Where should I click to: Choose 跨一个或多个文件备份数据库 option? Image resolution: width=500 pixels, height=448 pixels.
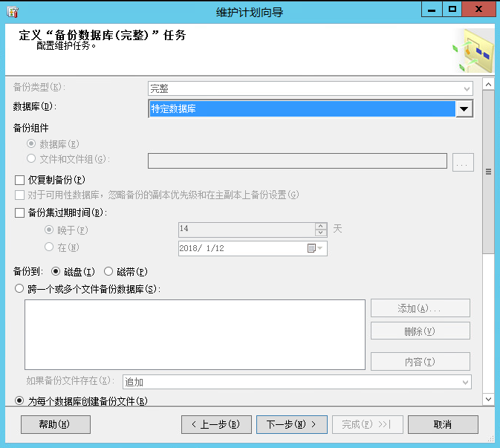click(x=20, y=289)
